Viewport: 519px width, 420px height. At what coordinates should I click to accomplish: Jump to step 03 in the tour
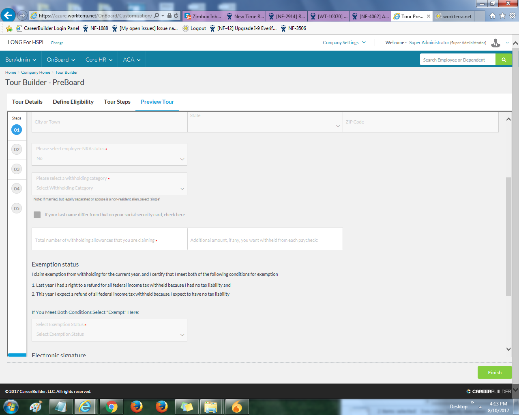coord(17,169)
